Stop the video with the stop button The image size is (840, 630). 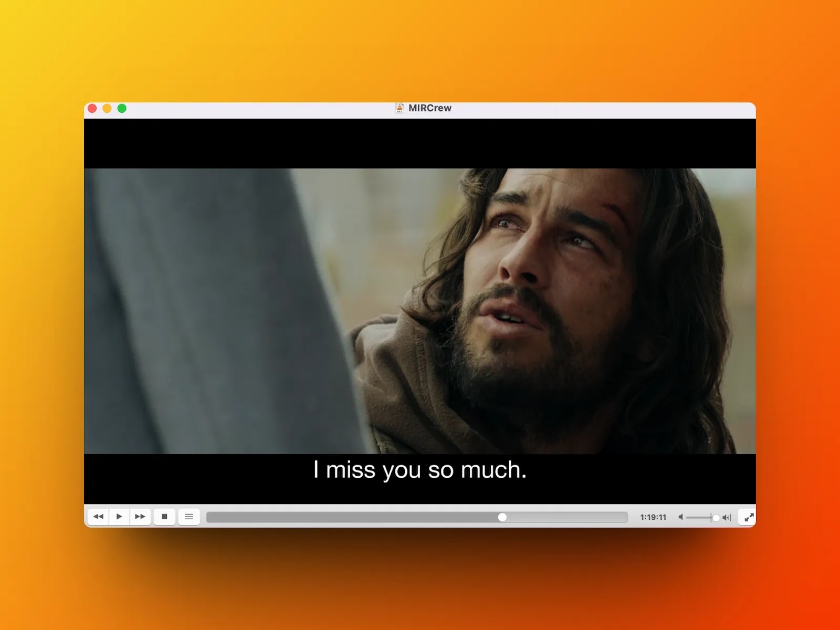tap(164, 517)
